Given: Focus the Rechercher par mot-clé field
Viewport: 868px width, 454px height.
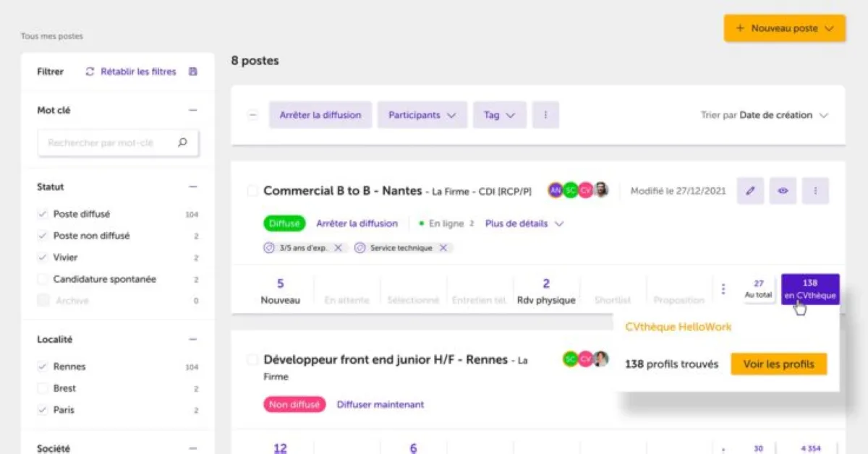Looking at the screenshot, I should (118, 143).
